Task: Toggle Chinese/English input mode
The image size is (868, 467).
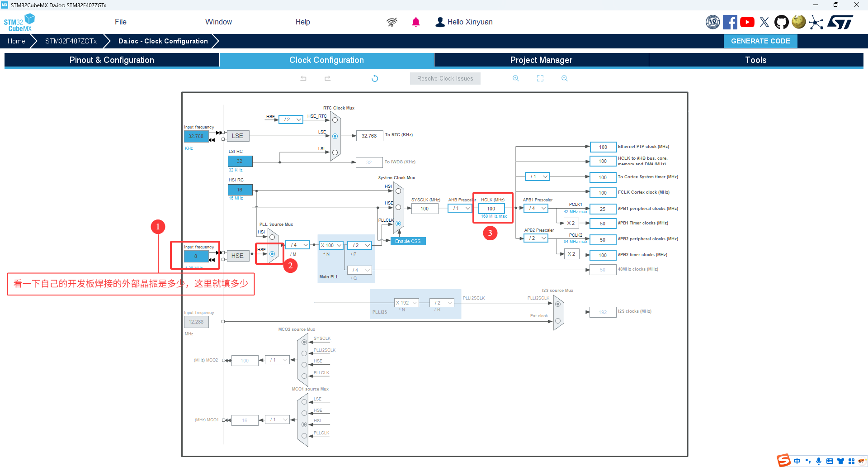Action: click(797, 461)
